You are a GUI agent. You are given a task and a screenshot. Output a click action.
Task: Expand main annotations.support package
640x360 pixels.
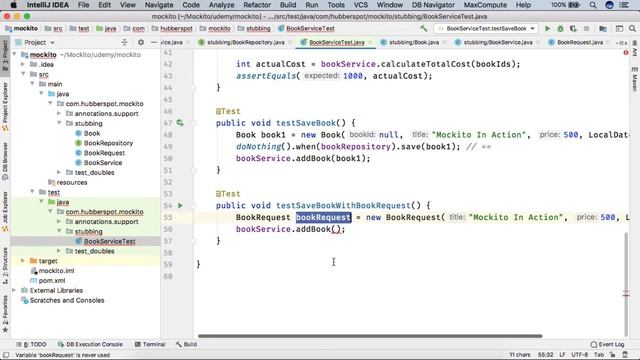59,113
